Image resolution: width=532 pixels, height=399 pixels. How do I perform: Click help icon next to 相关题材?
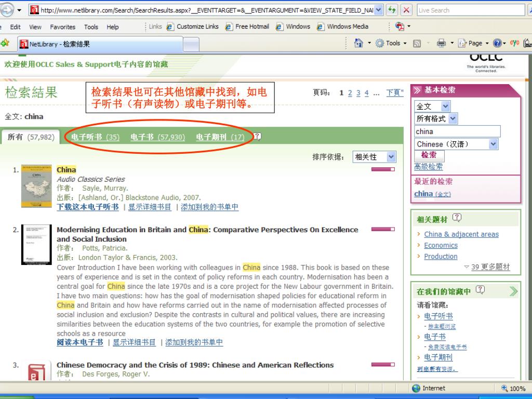click(x=457, y=217)
